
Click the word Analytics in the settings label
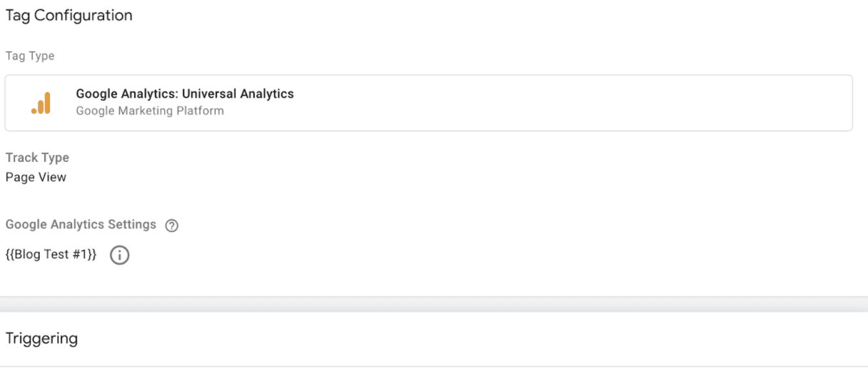point(79,224)
